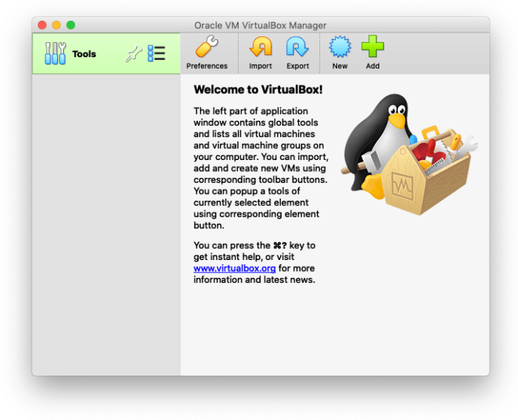The height and width of the screenshot is (420, 518).
Task: Click the green zoom window button
Action: point(70,25)
